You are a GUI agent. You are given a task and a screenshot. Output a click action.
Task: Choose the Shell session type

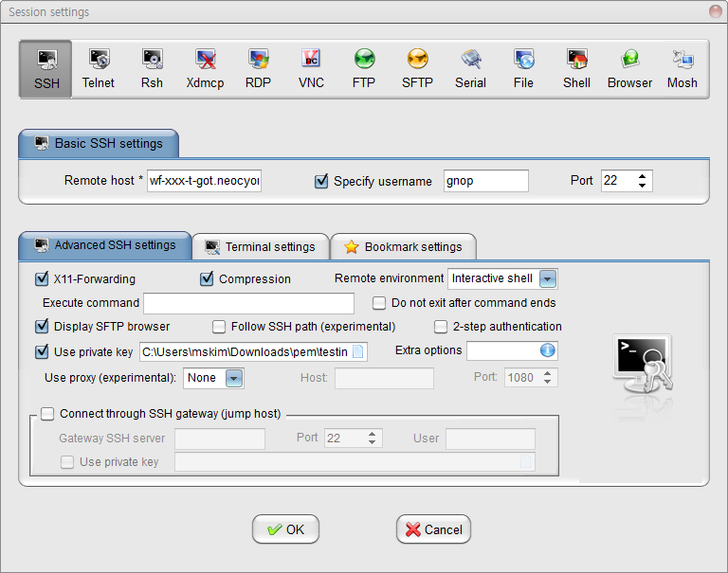576,69
